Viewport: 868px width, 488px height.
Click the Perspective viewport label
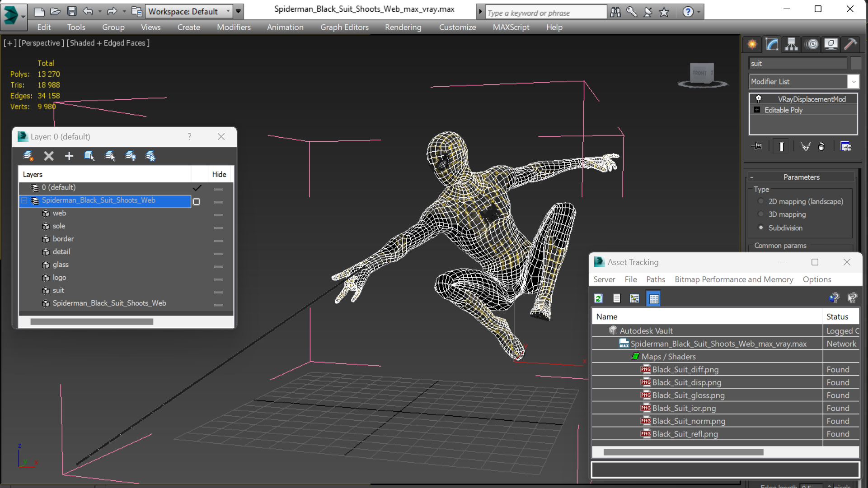[41, 43]
